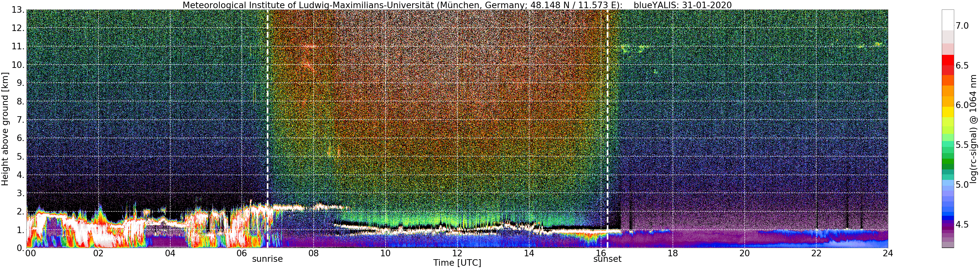980x269 pixels.
Task: Click the 'sunrise' label under the time axis
Action: click(x=267, y=259)
